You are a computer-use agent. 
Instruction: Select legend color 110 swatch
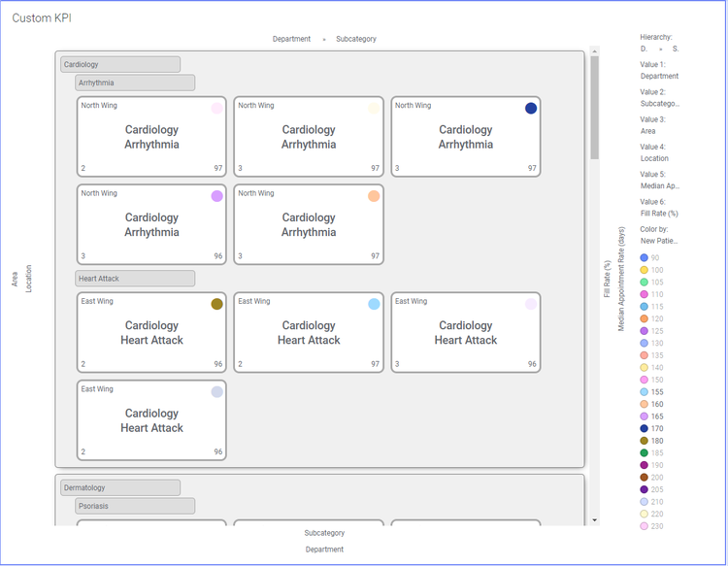coord(644,294)
